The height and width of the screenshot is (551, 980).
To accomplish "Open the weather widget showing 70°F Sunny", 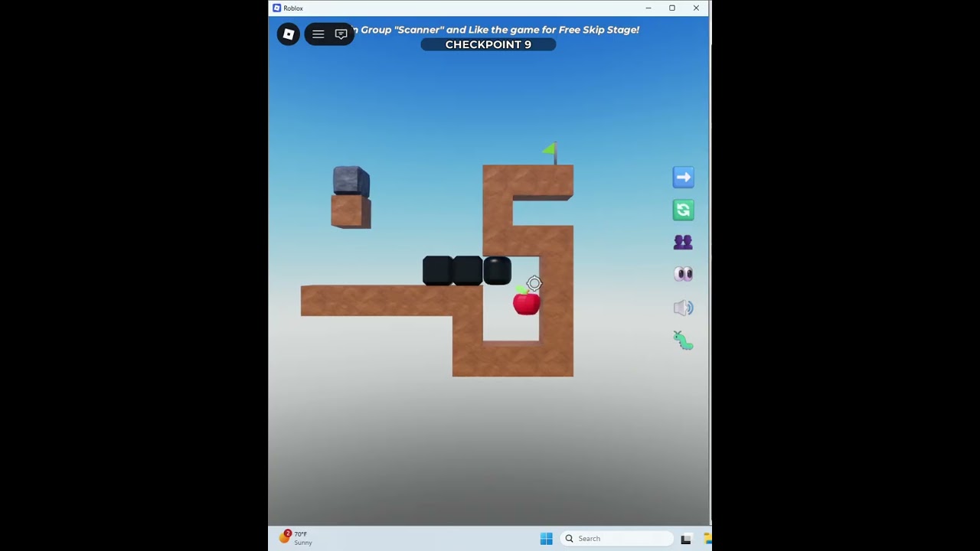I will [x=296, y=538].
